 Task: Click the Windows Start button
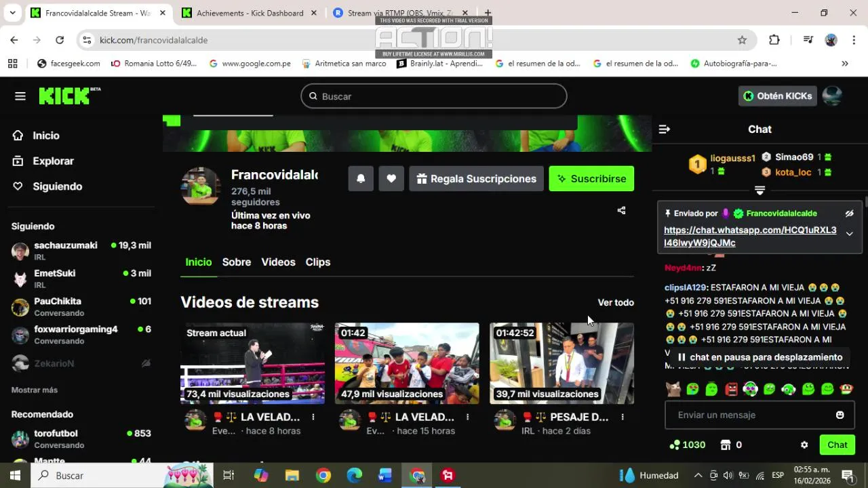[15, 475]
